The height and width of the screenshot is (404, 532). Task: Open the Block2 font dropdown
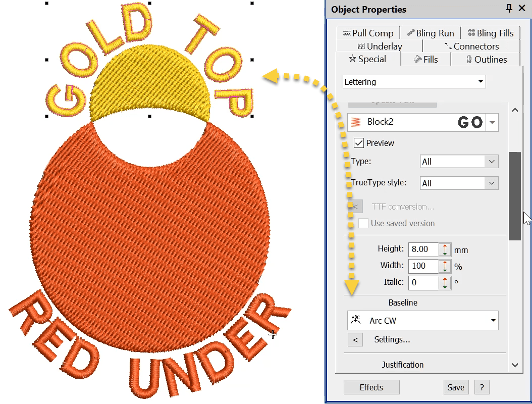click(492, 123)
